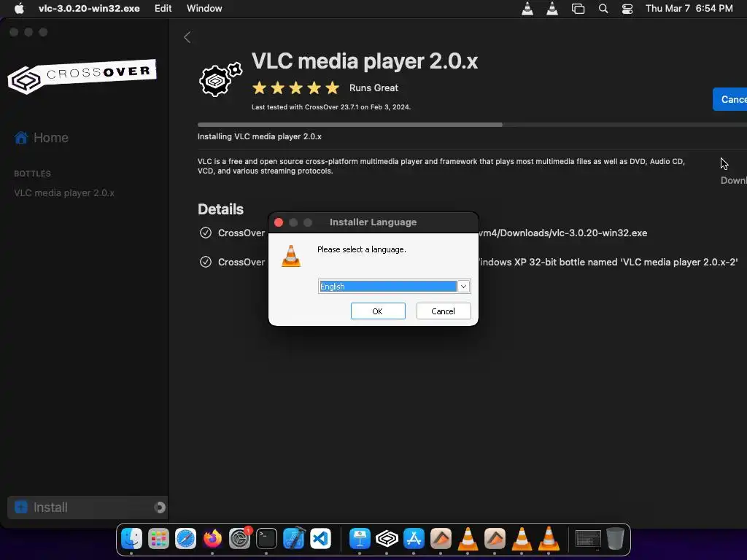747x560 pixels.
Task: Click the BOTTLES sidebar header
Action: [x=32, y=174]
